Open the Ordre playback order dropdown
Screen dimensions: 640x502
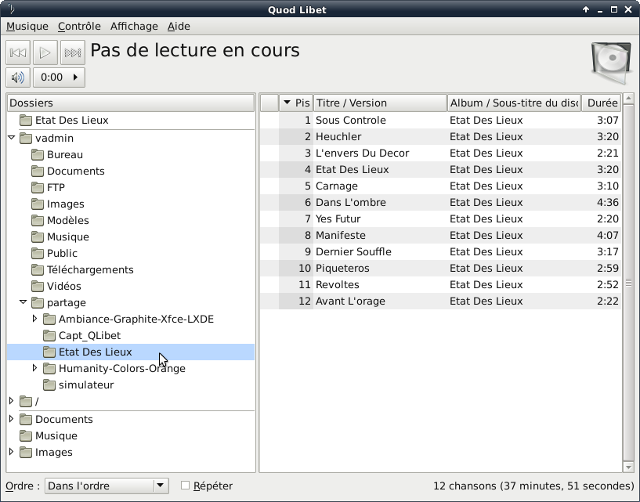click(106, 486)
